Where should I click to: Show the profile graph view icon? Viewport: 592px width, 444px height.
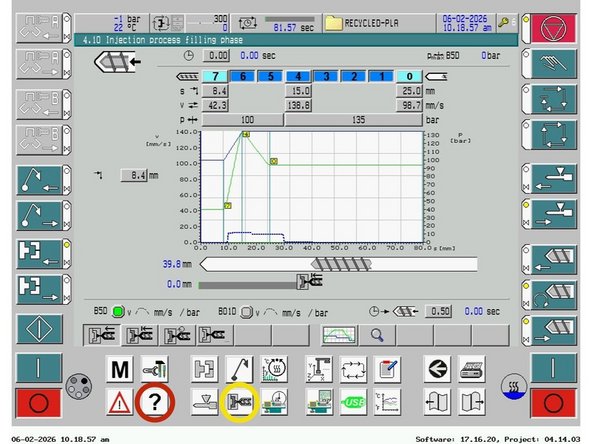pos(339,335)
